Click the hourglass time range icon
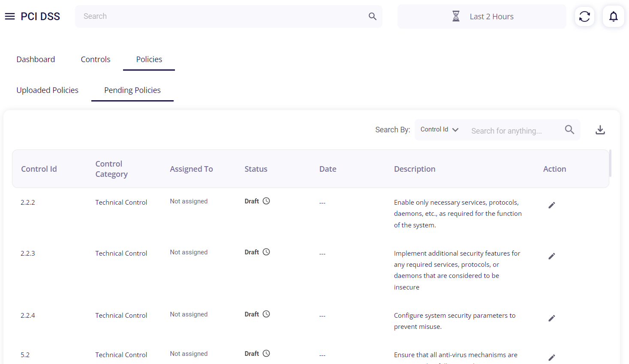This screenshot has width=629, height=364. [x=456, y=16]
